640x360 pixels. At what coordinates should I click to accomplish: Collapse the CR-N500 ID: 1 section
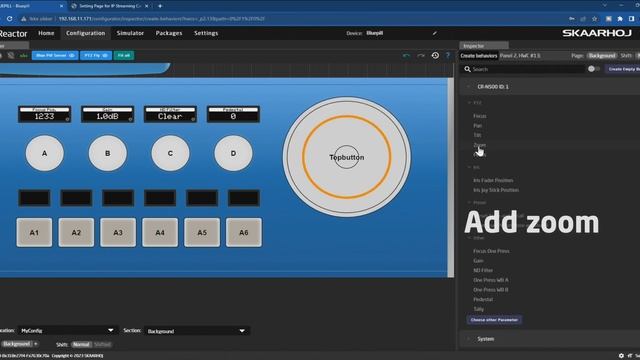tap(468, 87)
